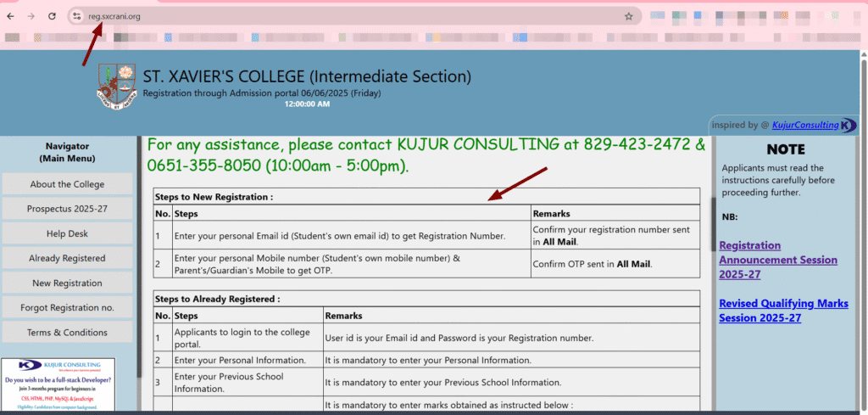Click 'Steps to Already Registered :' heading

pyautogui.click(x=218, y=299)
